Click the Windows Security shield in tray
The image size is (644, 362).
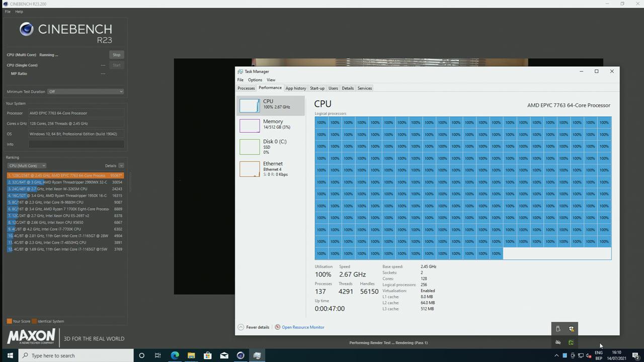pyautogui.click(x=572, y=329)
